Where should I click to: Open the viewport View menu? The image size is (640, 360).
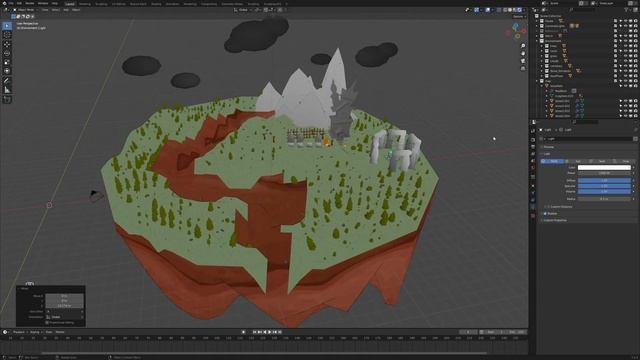coord(45,10)
